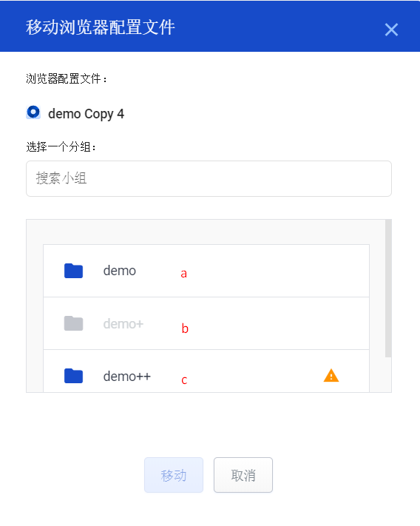Image resolution: width=420 pixels, height=526 pixels.
Task: Click the 移动浏览器配置文件 dialog title
Action: click(101, 27)
